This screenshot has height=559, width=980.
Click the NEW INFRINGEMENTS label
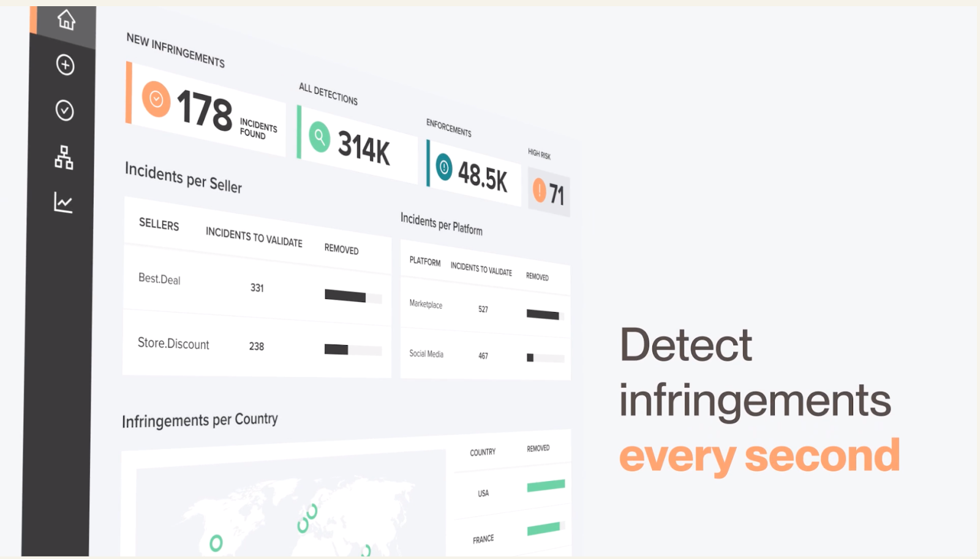click(x=176, y=50)
